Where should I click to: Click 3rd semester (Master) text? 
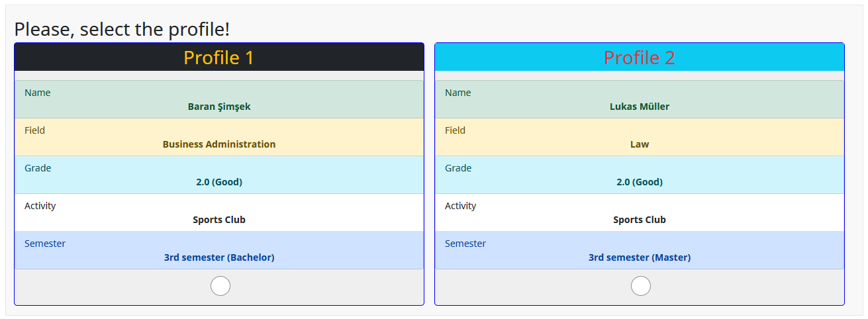[640, 257]
